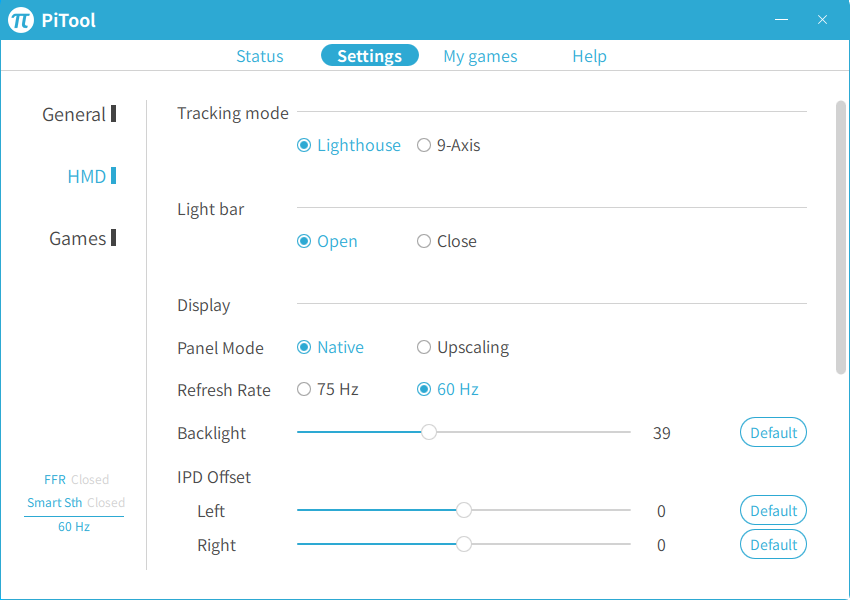Open the Status tab
Screen dimensions: 850x600
pos(260,56)
